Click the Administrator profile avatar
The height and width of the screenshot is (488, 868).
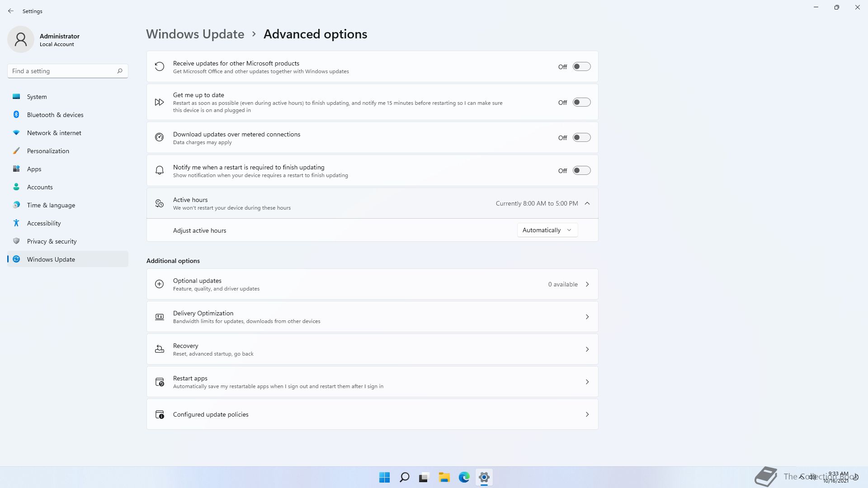(x=21, y=39)
